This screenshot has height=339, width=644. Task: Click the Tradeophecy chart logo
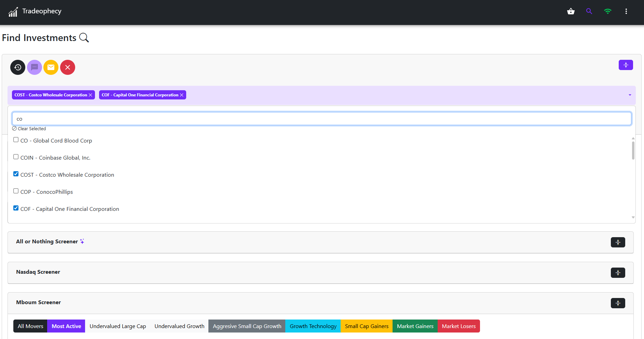point(13,12)
